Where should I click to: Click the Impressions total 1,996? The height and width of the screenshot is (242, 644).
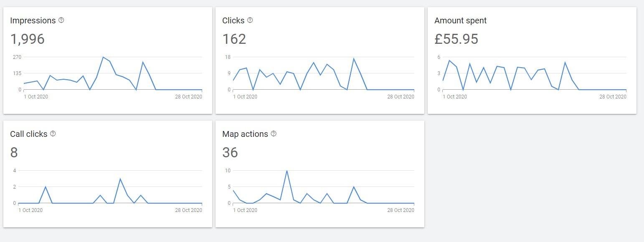(27, 39)
